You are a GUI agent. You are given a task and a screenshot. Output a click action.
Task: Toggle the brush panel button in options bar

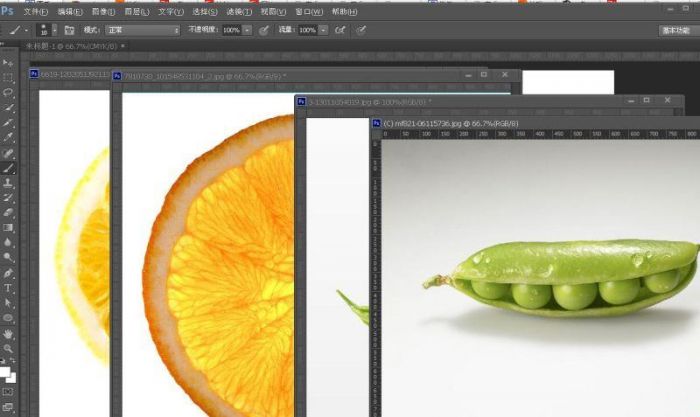coord(70,31)
